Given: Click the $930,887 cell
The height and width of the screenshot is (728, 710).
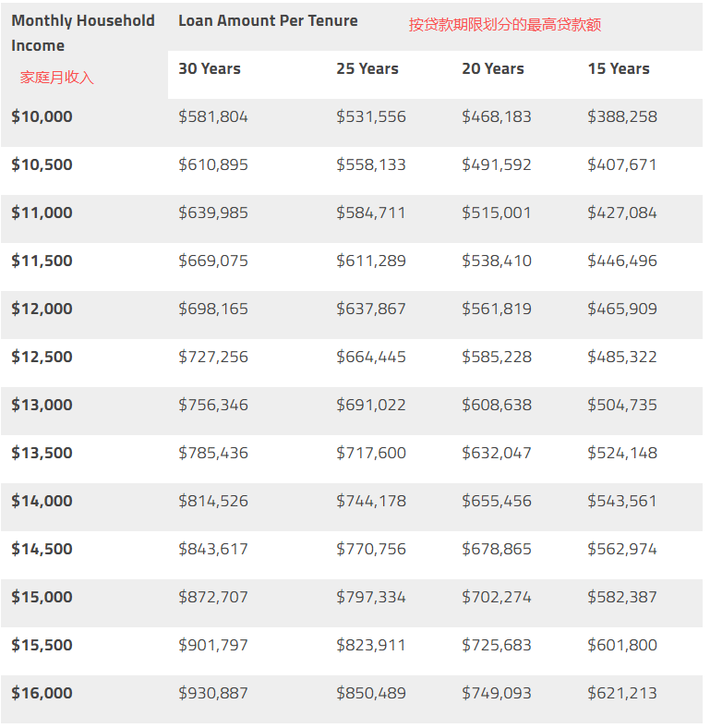Looking at the screenshot, I should coord(213,693).
